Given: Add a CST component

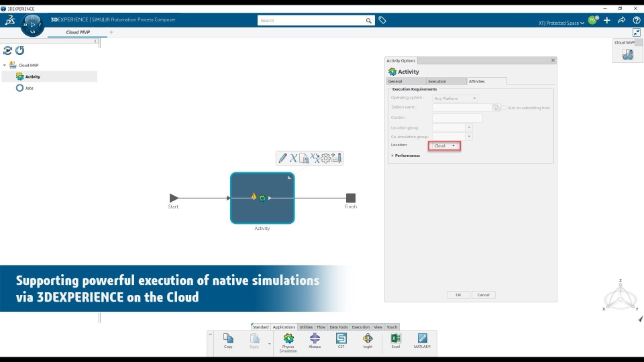Looking at the screenshot, I should click(x=341, y=341).
